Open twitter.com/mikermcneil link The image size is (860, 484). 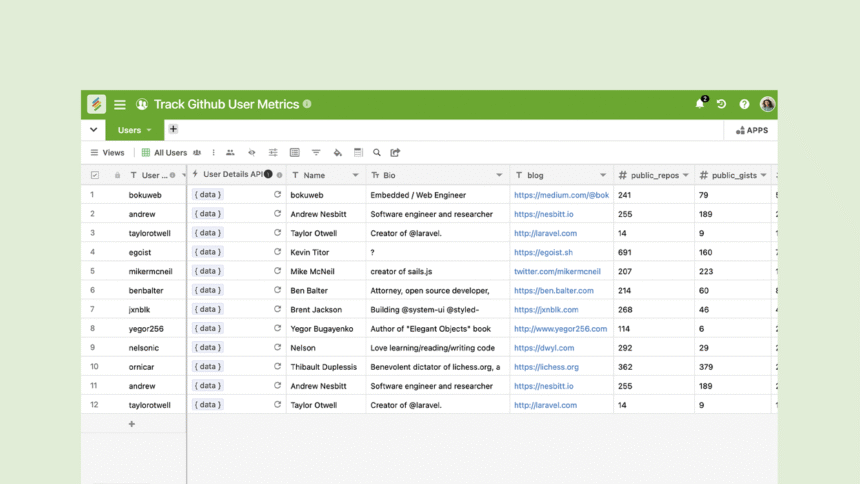pos(557,271)
